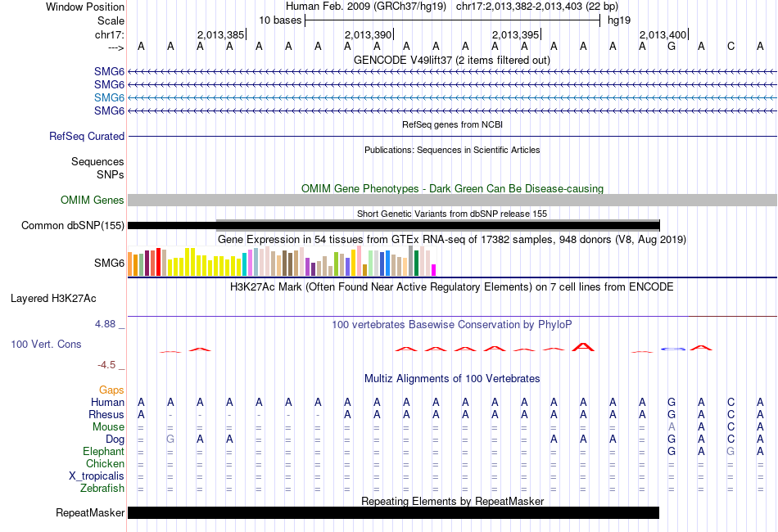
Task: Click the 10 bases scale bar
Action: click(x=452, y=20)
